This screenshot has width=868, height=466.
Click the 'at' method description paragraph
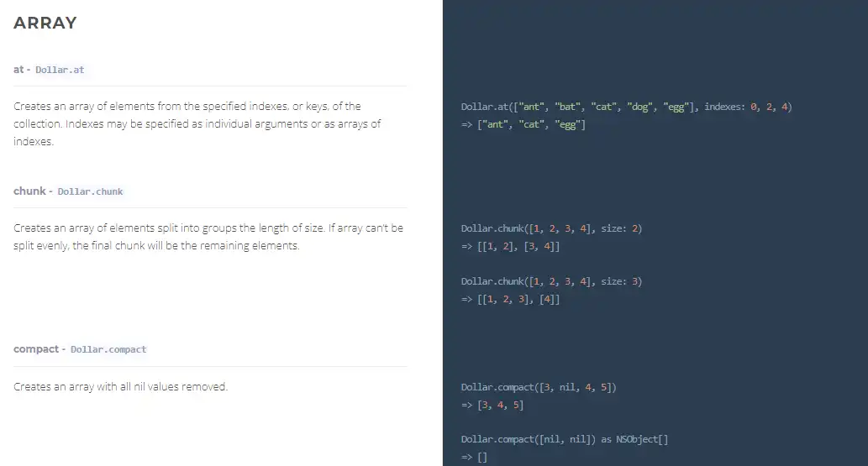coord(197,123)
